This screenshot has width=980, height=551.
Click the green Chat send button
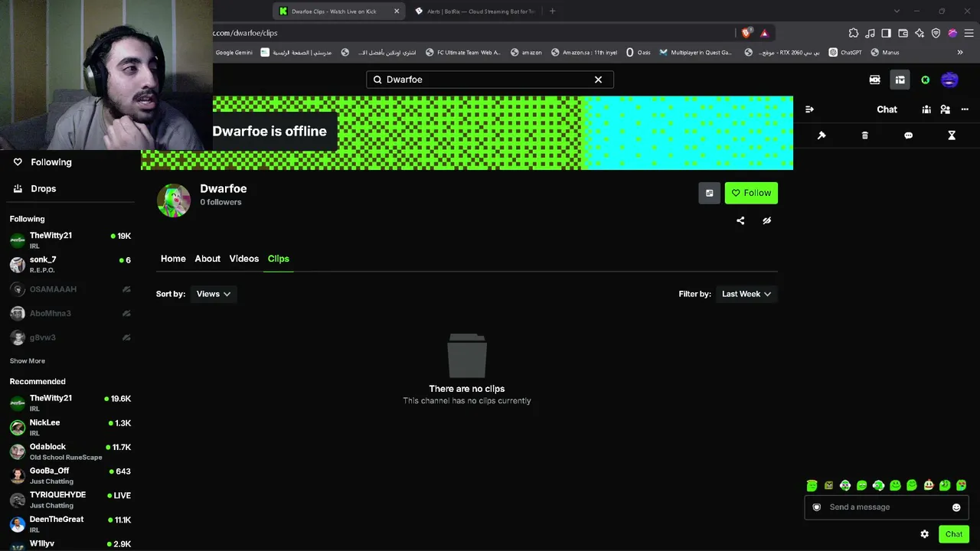click(954, 534)
